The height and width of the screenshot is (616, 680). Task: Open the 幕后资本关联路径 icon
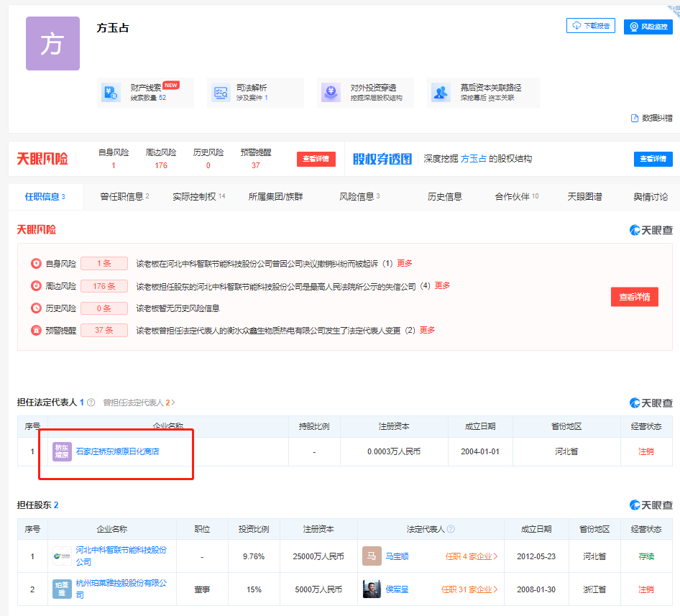(441, 93)
